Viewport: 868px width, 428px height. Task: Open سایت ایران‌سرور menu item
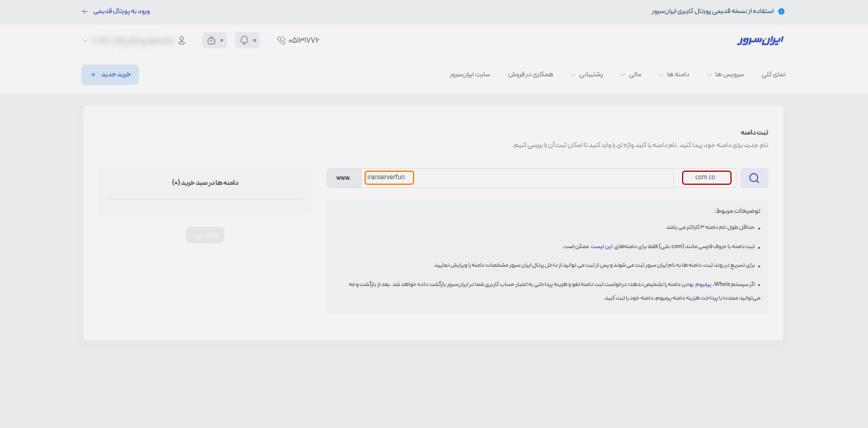point(470,74)
